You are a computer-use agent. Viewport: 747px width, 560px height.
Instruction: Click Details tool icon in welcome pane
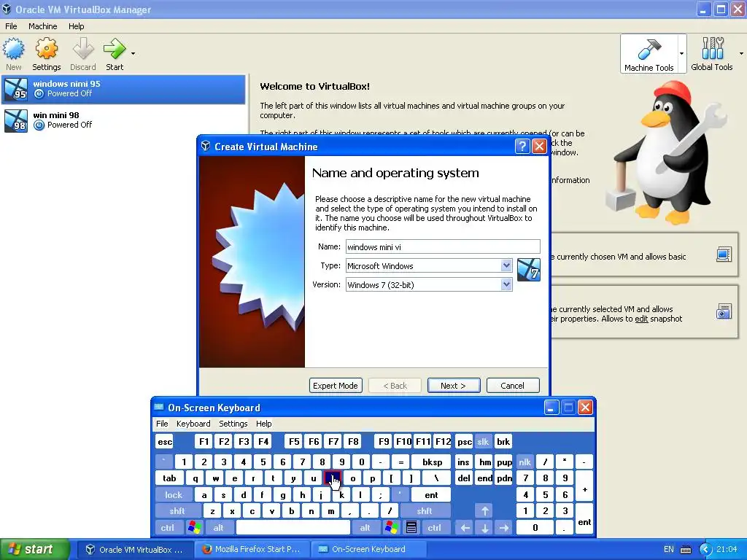coord(724,254)
